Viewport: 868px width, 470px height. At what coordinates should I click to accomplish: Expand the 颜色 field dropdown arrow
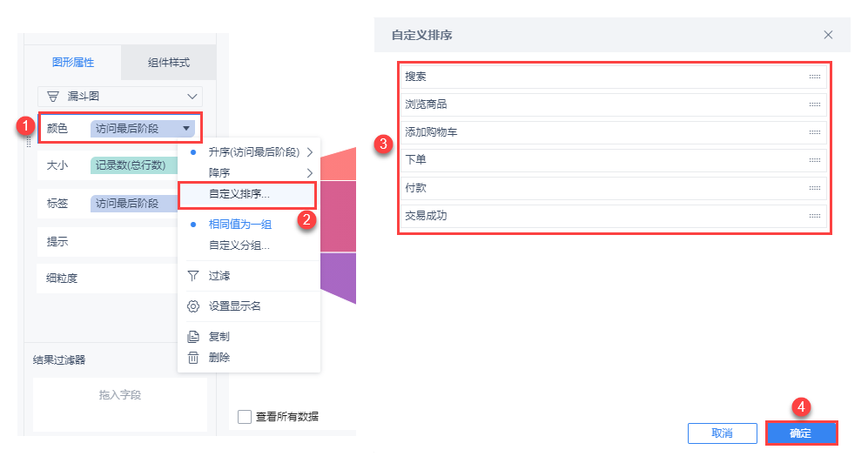click(x=186, y=129)
